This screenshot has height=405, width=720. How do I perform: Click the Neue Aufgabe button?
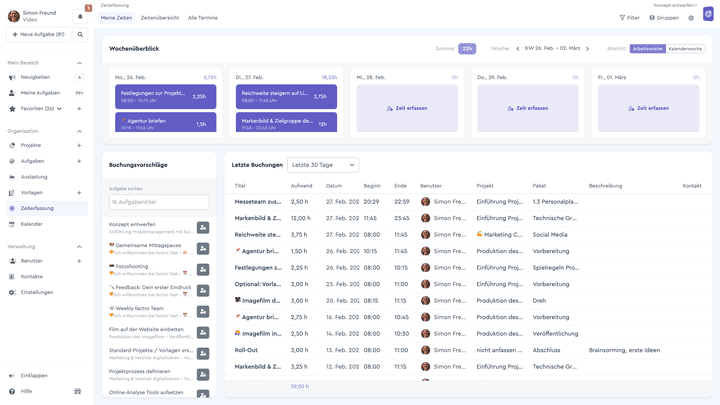37,34
